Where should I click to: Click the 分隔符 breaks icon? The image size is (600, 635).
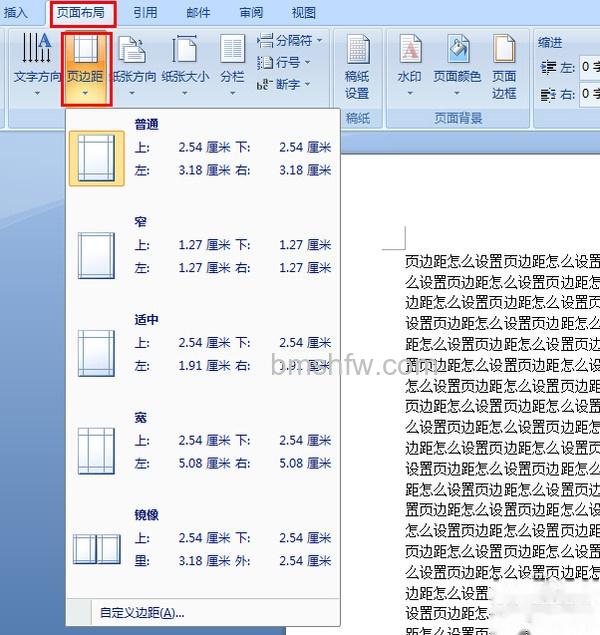[x=265, y=40]
